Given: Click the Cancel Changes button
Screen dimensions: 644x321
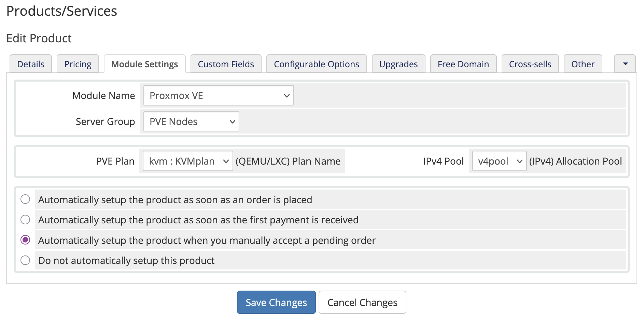Looking at the screenshot, I should (362, 302).
